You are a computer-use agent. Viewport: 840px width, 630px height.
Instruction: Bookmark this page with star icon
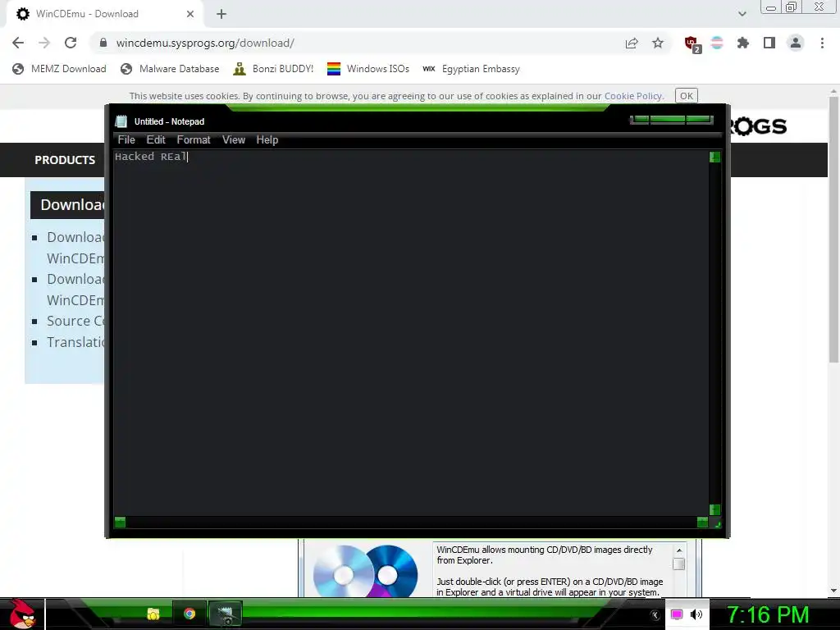pyautogui.click(x=658, y=43)
